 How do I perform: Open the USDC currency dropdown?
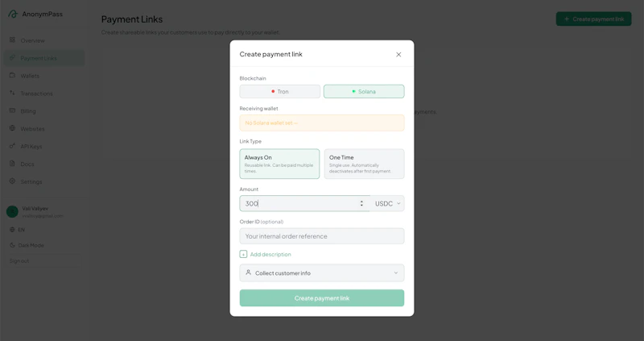click(387, 204)
